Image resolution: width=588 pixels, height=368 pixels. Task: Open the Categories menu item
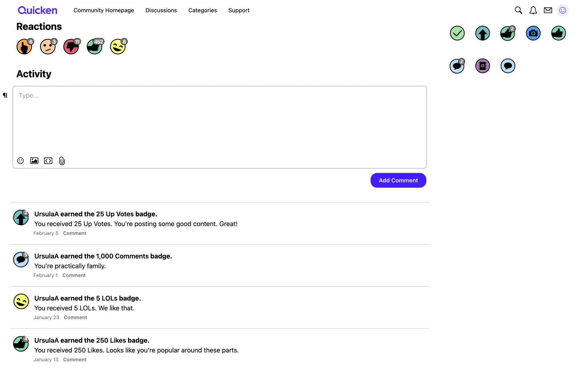click(202, 10)
